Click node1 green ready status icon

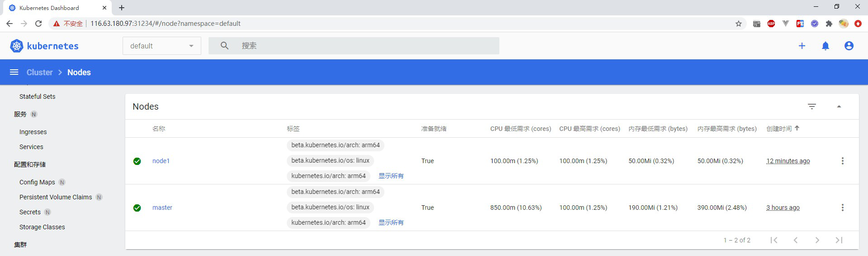137,161
